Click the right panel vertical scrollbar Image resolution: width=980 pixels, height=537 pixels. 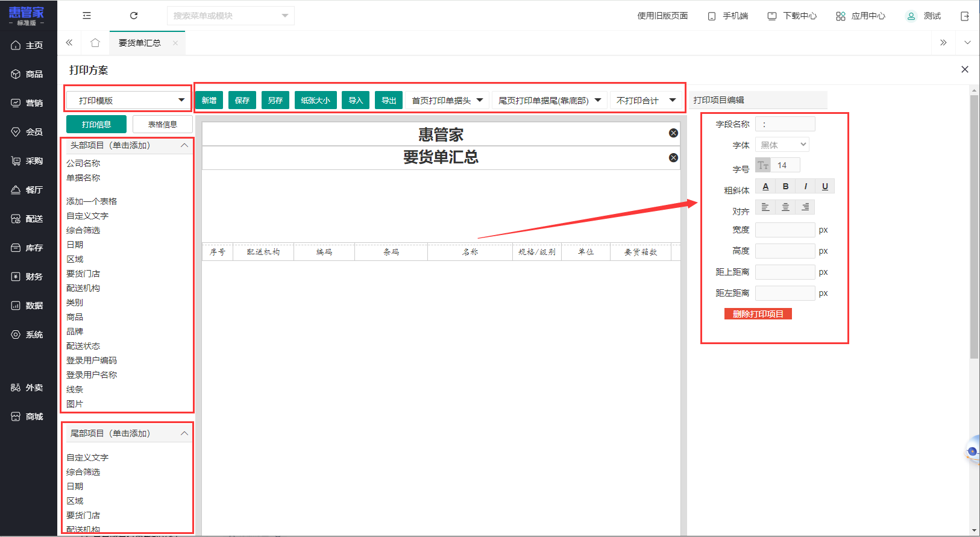974,227
